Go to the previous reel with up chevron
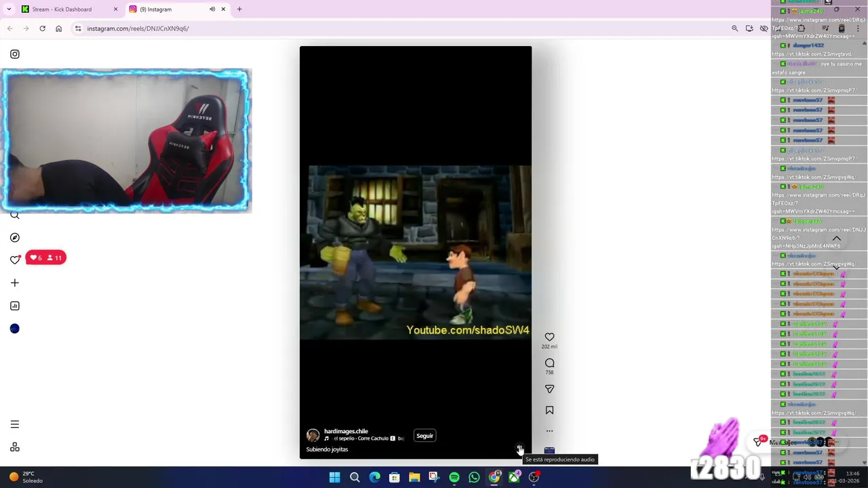868x488 pixels. pyautogui.click(x=837, y=239)
